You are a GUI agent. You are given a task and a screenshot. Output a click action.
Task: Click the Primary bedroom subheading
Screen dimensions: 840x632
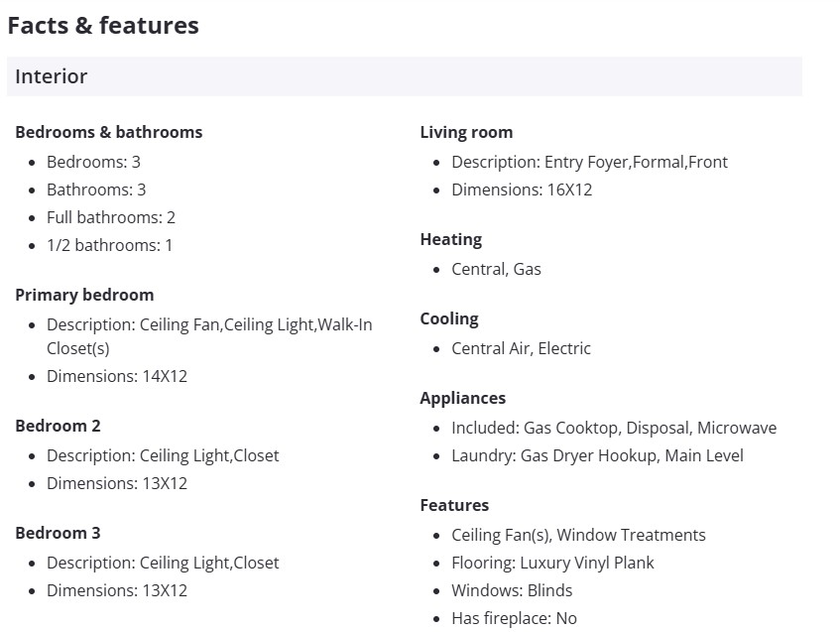[84, 295]
